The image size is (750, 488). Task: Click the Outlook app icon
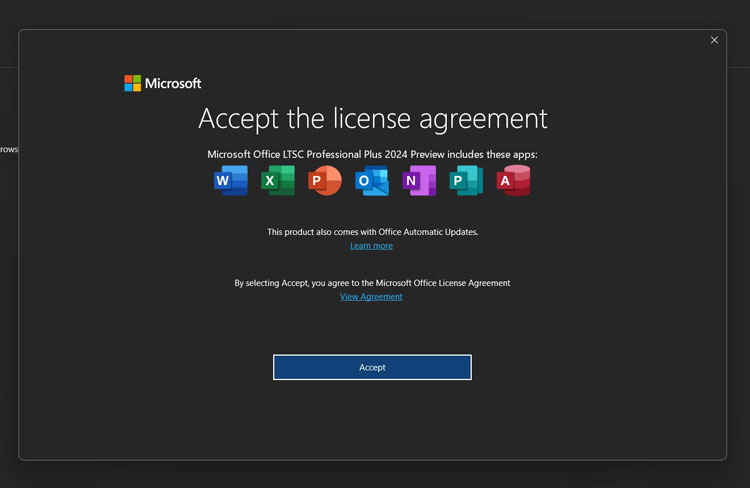point(372,180)
